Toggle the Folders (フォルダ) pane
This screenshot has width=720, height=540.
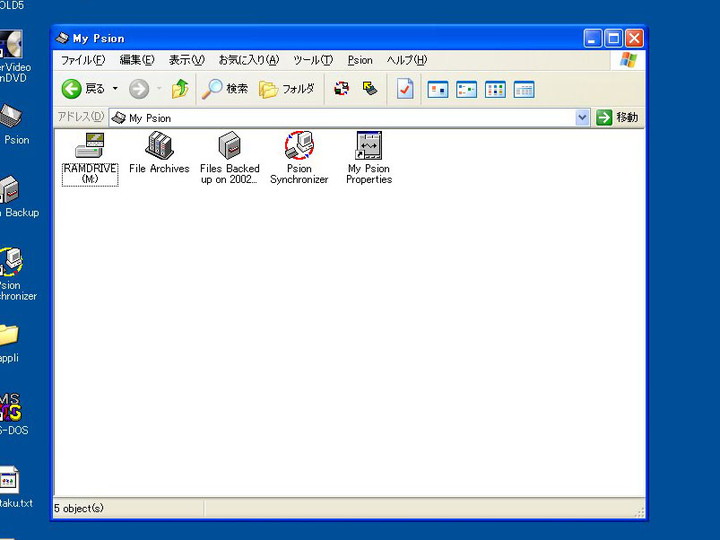pyautogui.click(x=287, y=89)
